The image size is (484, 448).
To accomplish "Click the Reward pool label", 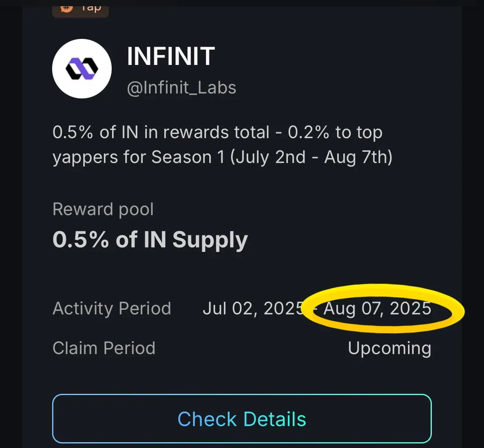I will point(103,210).
